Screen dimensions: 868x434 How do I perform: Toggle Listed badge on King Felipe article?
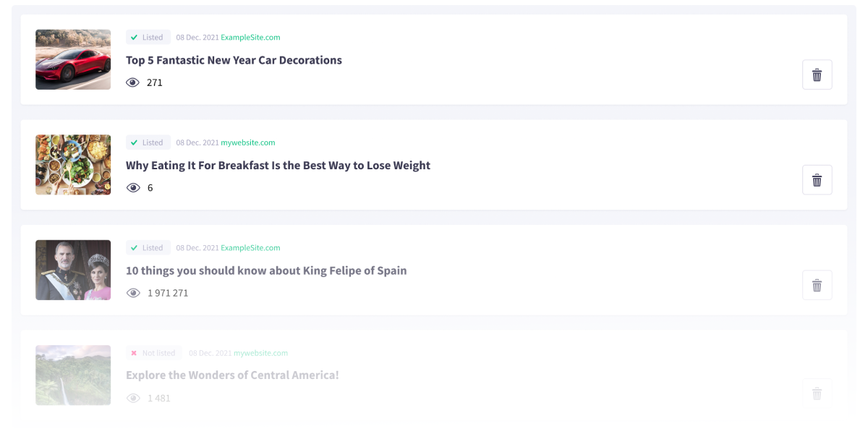point(148,247)
